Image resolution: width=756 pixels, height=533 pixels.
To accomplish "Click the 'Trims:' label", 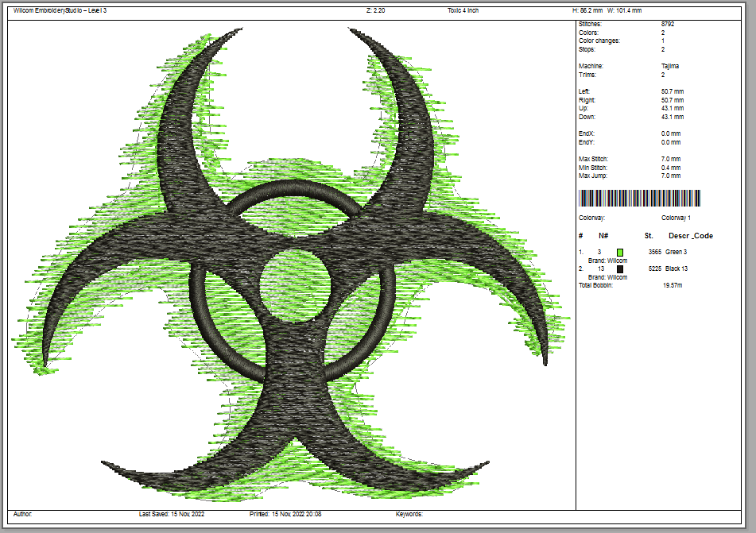I will point(587,75).
